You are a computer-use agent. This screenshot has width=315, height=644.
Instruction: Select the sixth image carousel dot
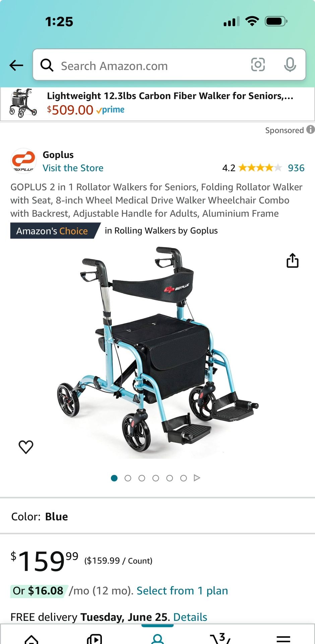pyautogui.click(x=183, y=478)
